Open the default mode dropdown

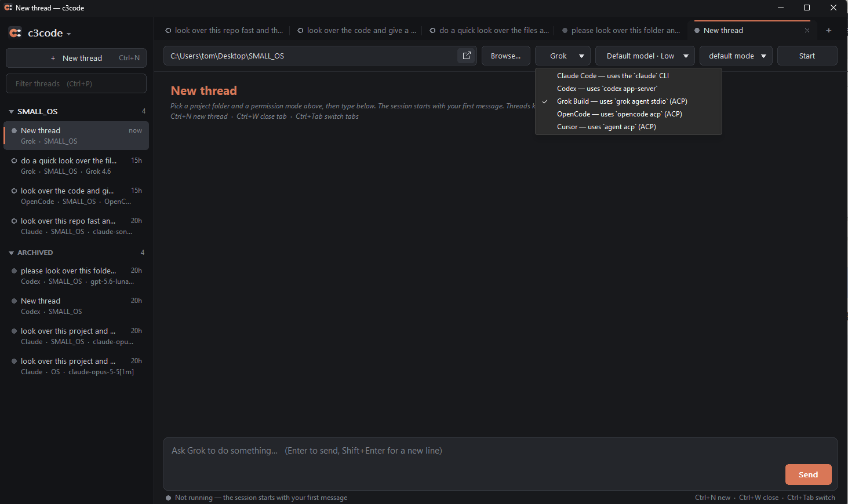pos(736,56)
